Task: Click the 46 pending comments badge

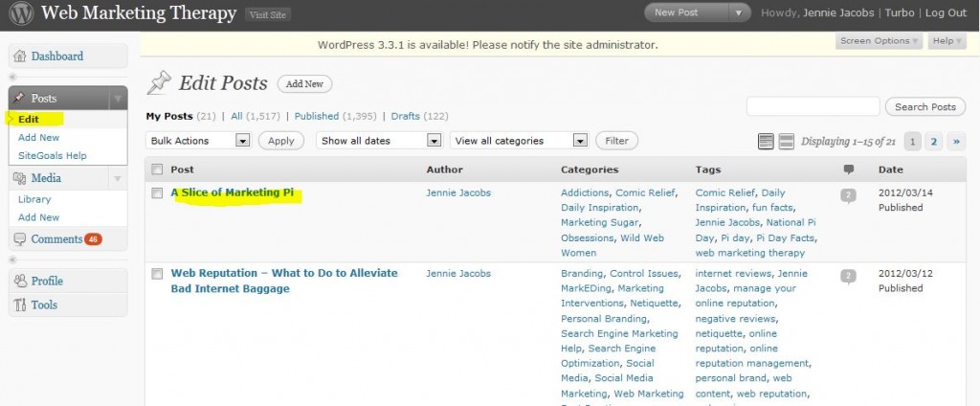Action: [x=93, y=239]
